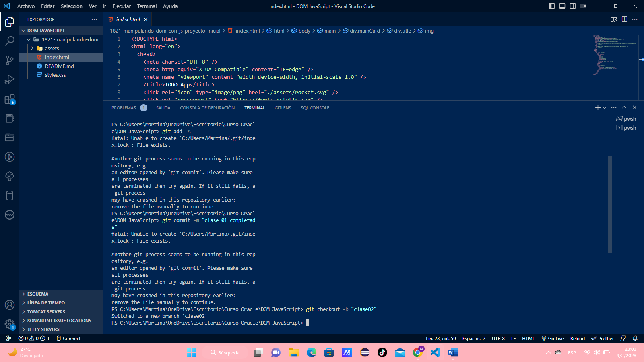Expand the TOMCAT SERVERS section
Screen dimensions: 644x362
pyautogui.click(x=61, y=312)
